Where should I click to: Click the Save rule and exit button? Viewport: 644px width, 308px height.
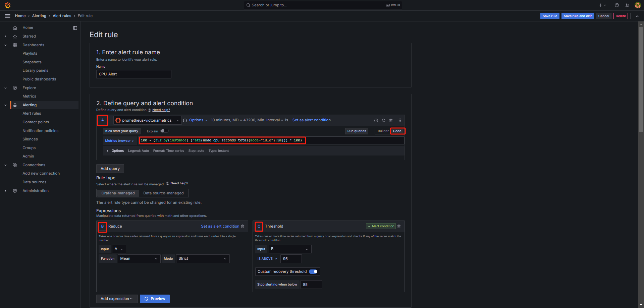pos(577,16)
